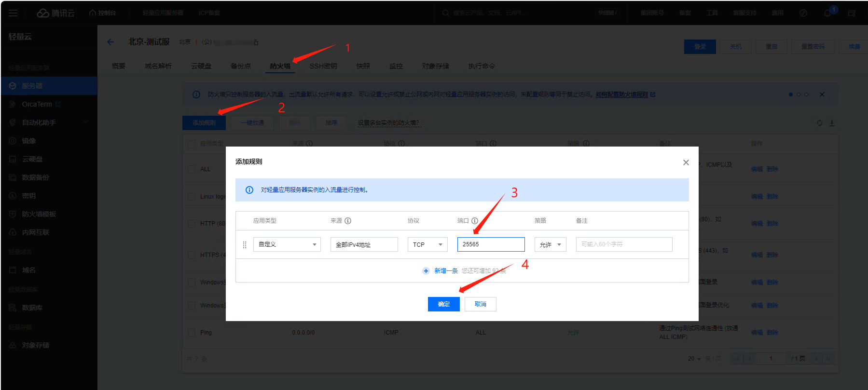Click the 端口 input containing 25565
The image size is (868, 390).
tap(491, 244)
